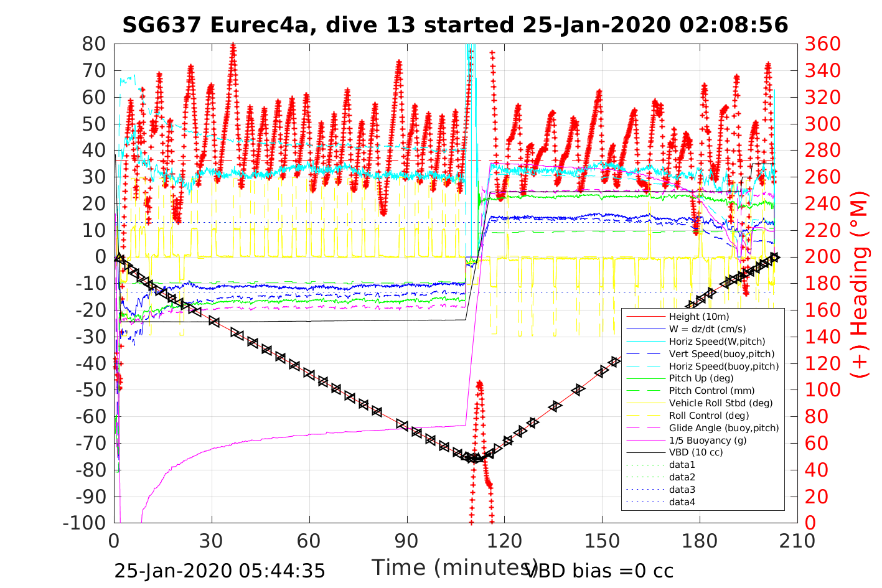Select the '50' tick on the black y-axis
The height and width of the screenshot is (588, 882).
(95, 124)
